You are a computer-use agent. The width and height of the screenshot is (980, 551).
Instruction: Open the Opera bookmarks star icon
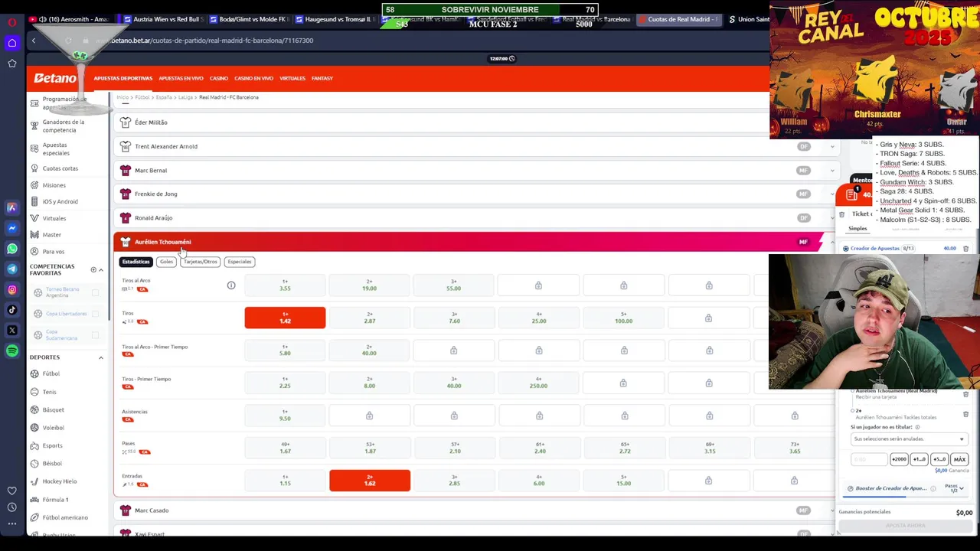(x=11, y=63)
